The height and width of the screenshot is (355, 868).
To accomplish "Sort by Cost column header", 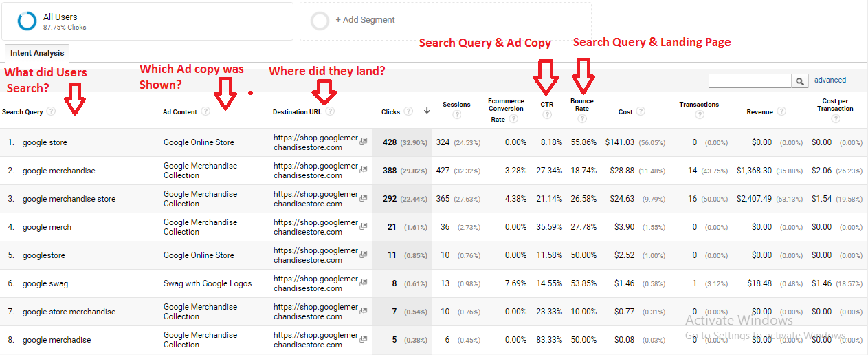I will pyautogui.click(x=625, y=111).
